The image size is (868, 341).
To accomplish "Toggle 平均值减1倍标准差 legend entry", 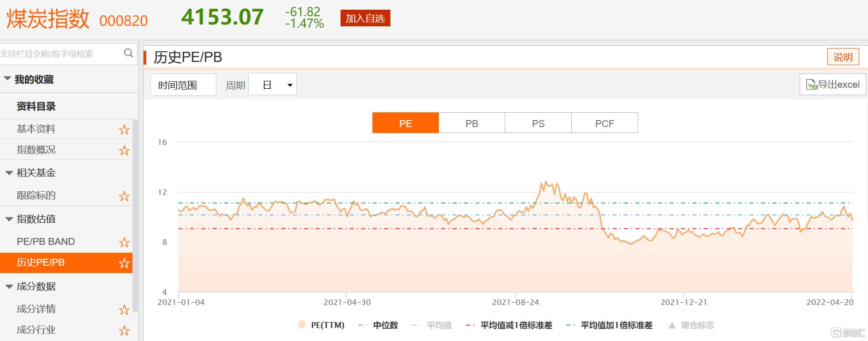I will pyautogui.click(x=509, y=325).
